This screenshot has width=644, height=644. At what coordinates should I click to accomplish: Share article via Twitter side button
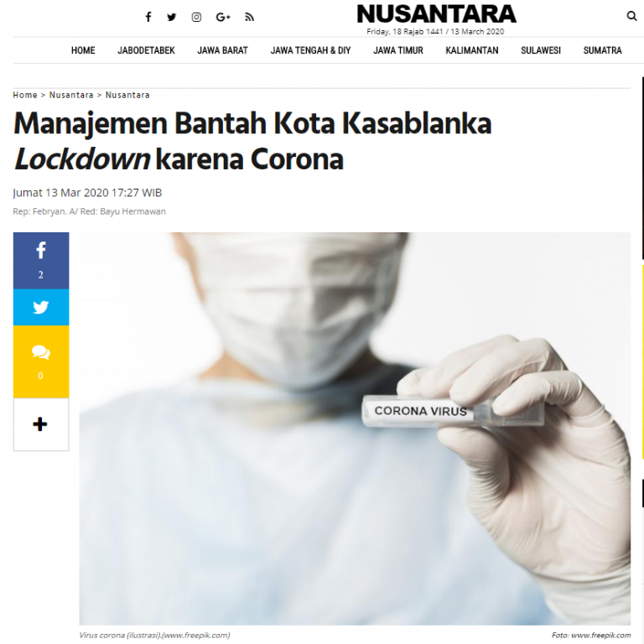point(41,307)
